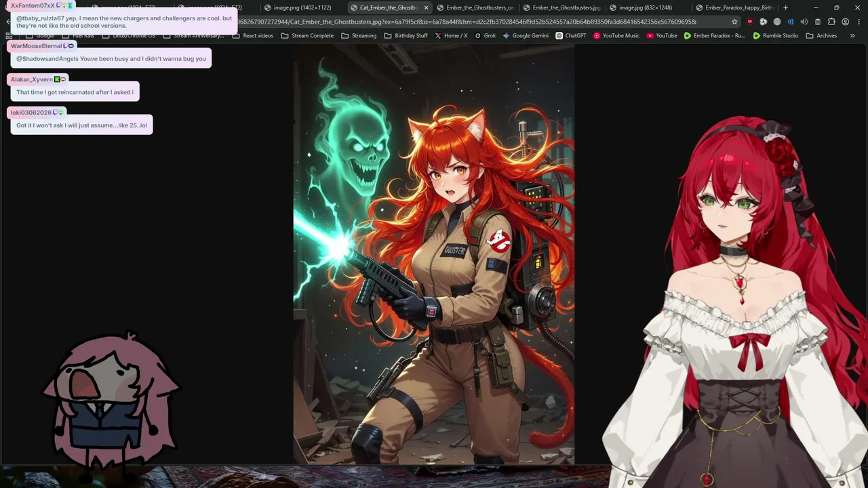Screen dimensions: 868x488
Task: Switch to the Ember_Paradox_happy_Birthday tab
Action: (735, 7)
